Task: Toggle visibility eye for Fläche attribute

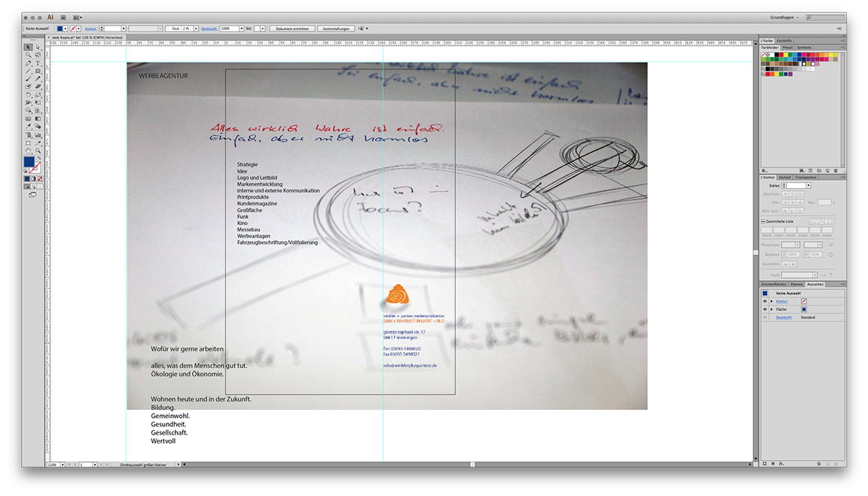Action: pos(765,309)
